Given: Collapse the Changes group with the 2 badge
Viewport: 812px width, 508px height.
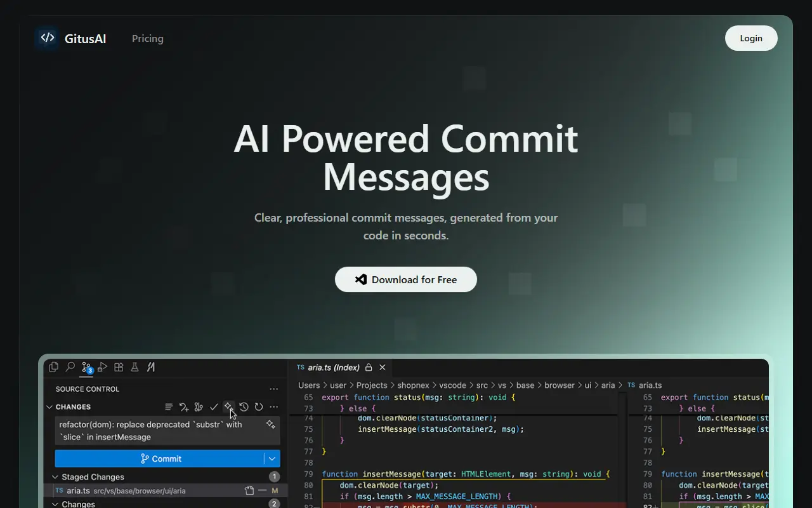Looking at the screenshot, I should click(55, 504).
